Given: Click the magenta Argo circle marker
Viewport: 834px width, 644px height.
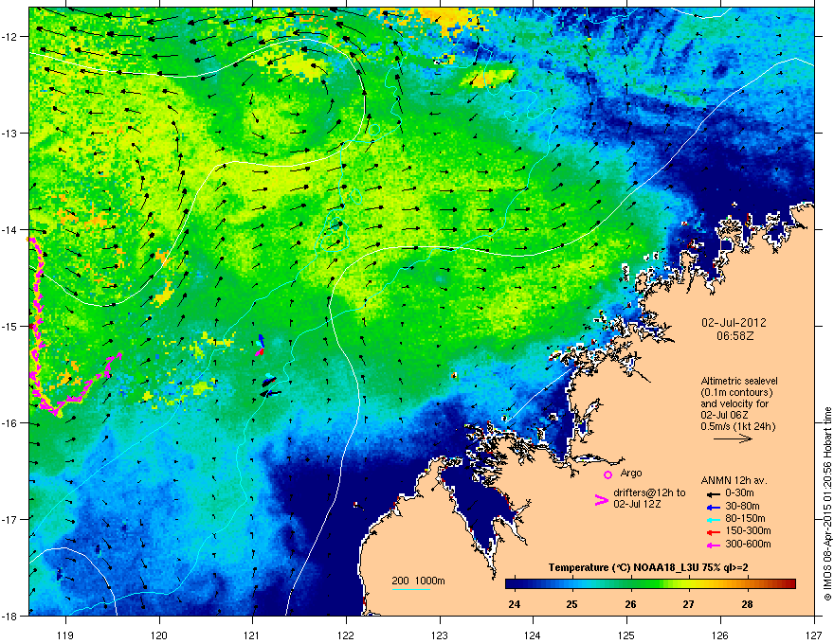Looking at the screenshot, I should pyautogui.click(x=607, y=474).
